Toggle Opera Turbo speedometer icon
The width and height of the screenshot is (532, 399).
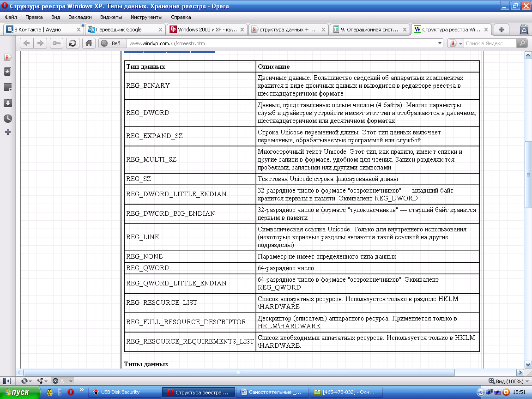point(55,381)
